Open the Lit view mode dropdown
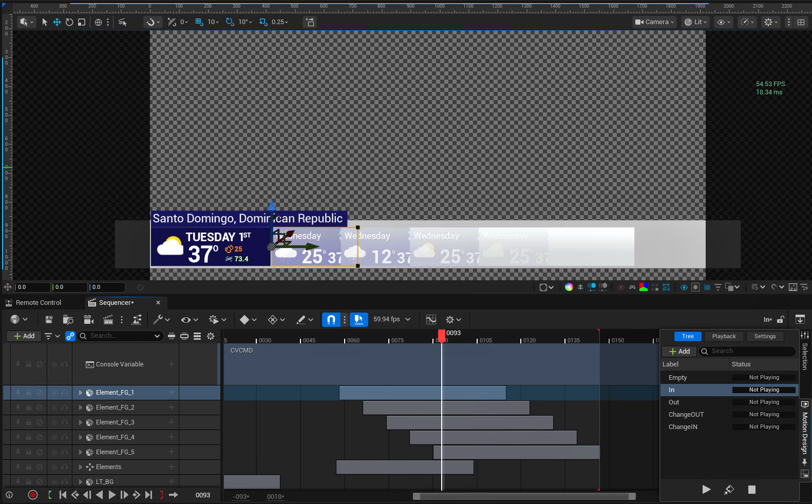 [695, 22]
